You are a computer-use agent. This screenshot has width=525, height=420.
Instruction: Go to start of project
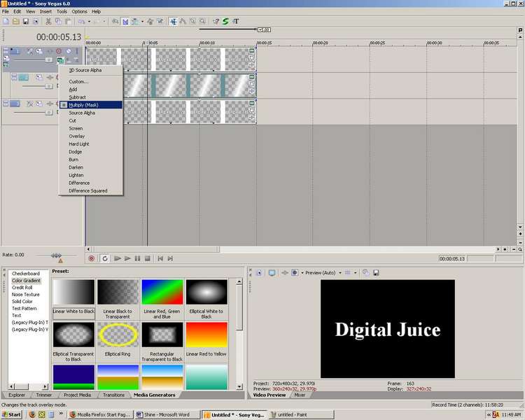point(160,258)
